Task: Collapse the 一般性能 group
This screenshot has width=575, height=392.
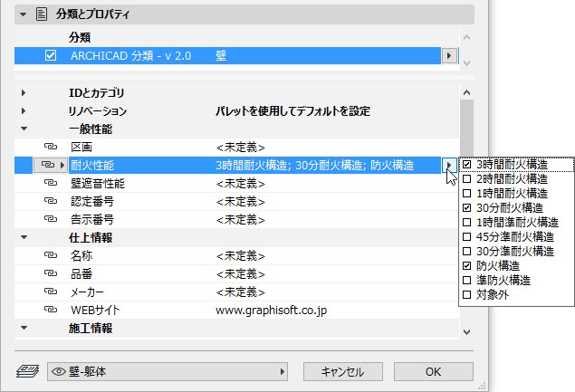Action: pyautogui.click(x=24, y=129)
